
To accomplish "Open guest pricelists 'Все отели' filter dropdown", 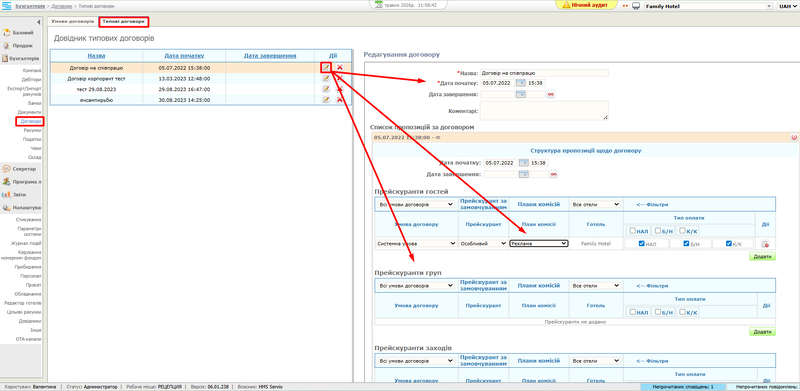I will click(596, 204).
